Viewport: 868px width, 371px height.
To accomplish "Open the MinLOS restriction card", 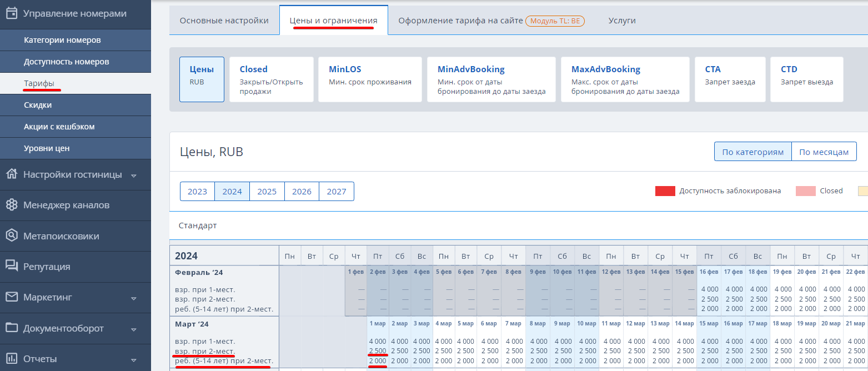I will [x=370, y=79].
